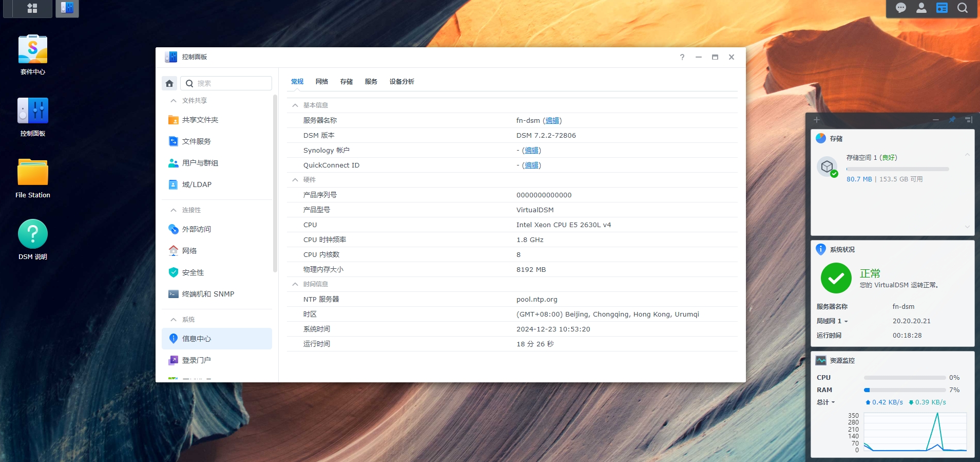Switch to the 常规 tab
This screenshot has width=980, height=462.
(297, 82)
